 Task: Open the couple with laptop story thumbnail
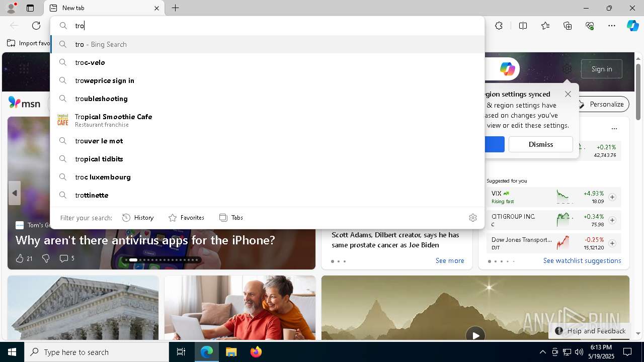click(x=240, y=308)
